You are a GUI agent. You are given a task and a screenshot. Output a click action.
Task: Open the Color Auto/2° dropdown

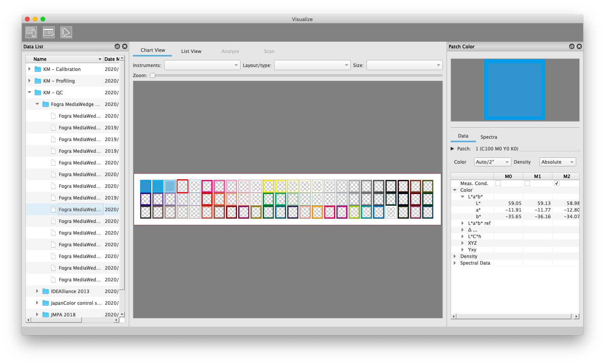coord(492,162)
